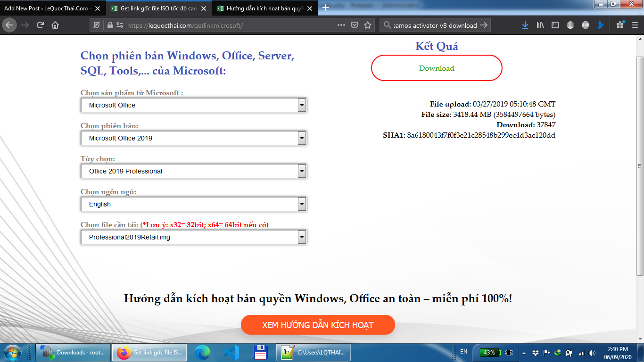Click the search box with activator query
The width and height of the screenshot is (644, 362).
(435, 25)
